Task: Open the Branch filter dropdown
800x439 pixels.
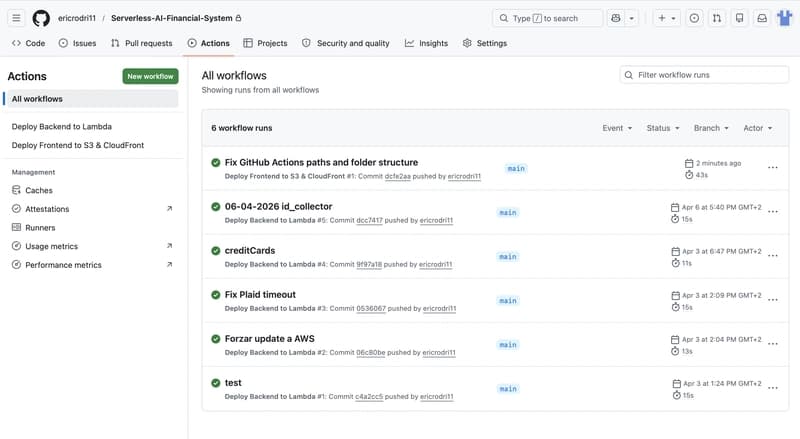Action: click(711, 128)
